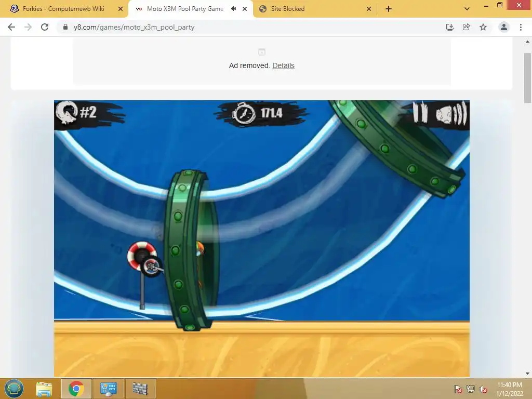Image resolution: width=532 pixels, height=399 pixels.
Task: Open the Chrome profile menu
Action: 504,27
